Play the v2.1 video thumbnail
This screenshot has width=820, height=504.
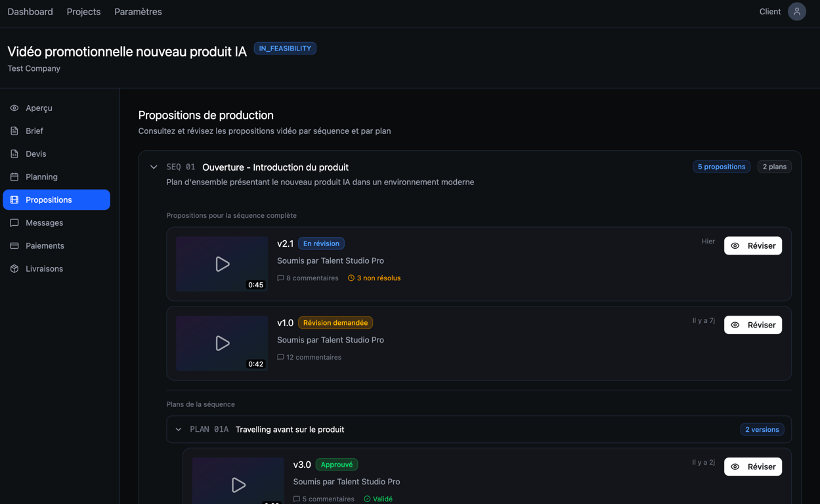click(222, 264)
